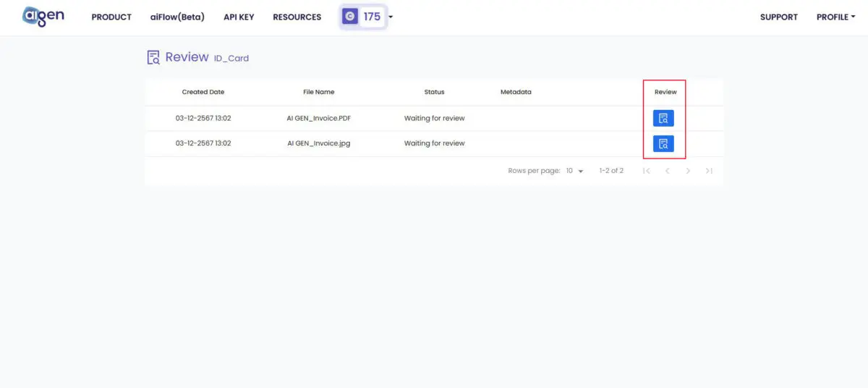Viewport: 868px width, 388px height.
Task: Click the Status column header
Action: point(434,92)
